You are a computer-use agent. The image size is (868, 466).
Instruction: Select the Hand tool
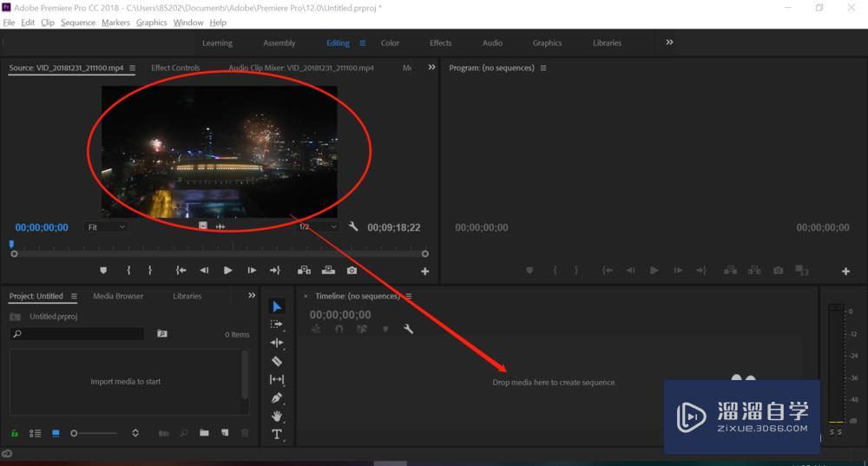point(277,416)
